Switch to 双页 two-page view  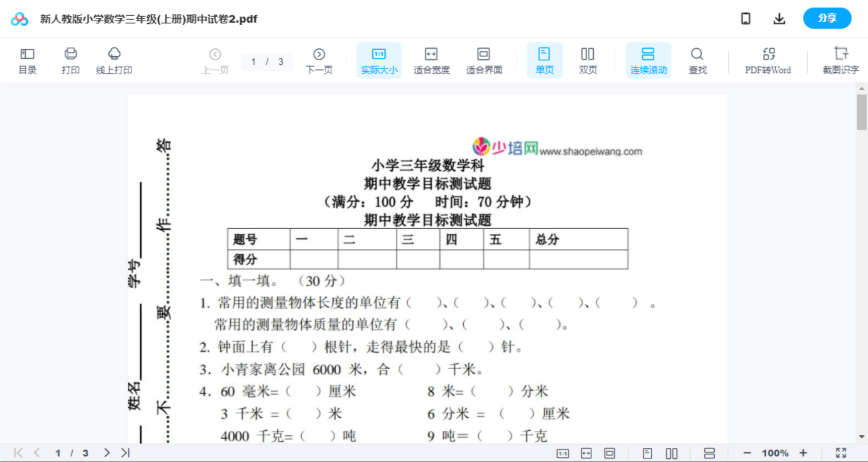tap(588, 60)
